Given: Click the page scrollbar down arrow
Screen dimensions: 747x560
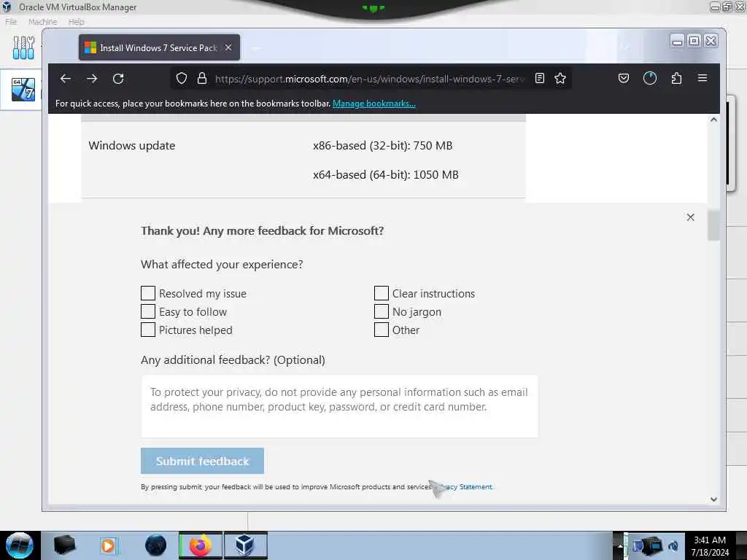Looking at the screenshot, I should click(x=713, y=499).
